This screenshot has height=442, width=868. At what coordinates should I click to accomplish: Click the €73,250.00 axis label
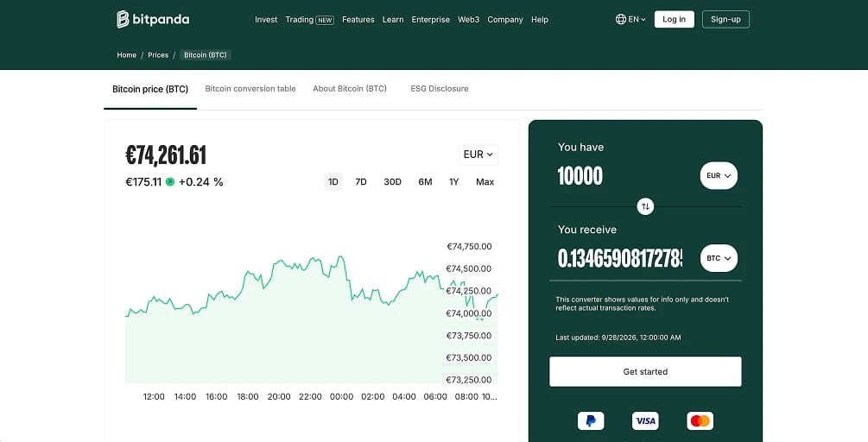[469, 380]
